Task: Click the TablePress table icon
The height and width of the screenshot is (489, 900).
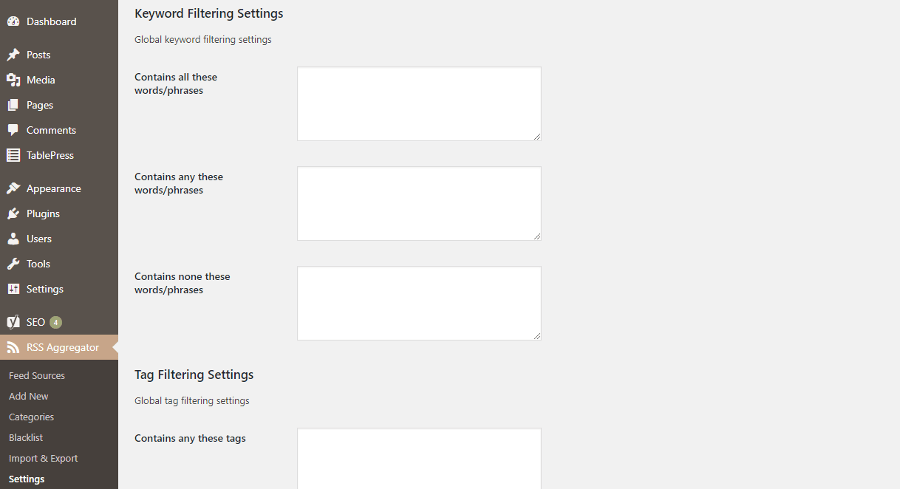Action: 13,156
